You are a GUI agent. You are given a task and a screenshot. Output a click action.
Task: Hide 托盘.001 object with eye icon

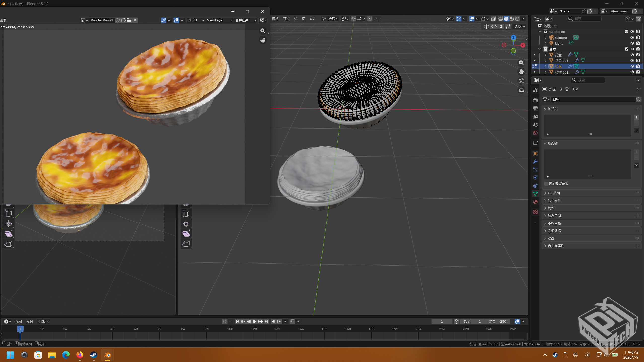click(x=632, y=61)
